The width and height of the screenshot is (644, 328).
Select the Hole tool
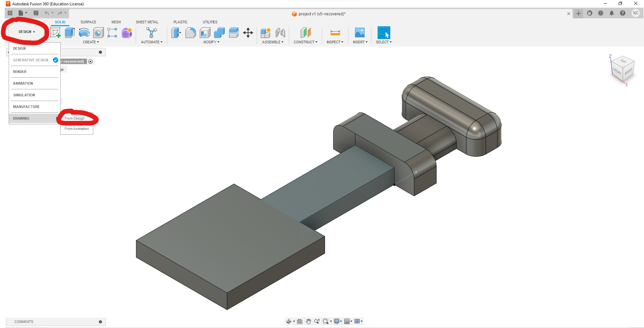tap(98, 33)
